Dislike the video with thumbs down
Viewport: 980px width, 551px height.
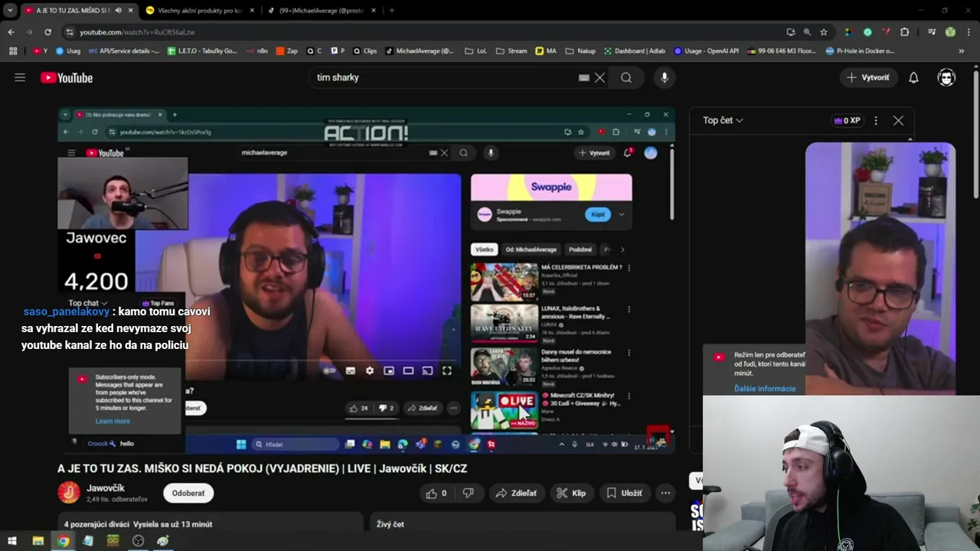pos(468,493)
